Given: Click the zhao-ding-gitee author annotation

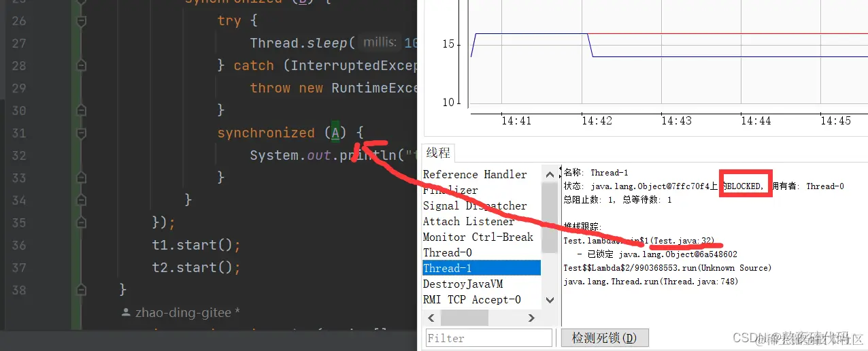Looking at the screenshot, I should pyautogui.click(x=180, y=313).
